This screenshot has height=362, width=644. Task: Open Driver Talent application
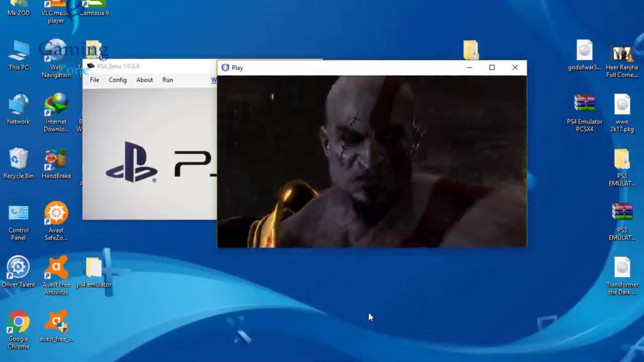point(18,266)
